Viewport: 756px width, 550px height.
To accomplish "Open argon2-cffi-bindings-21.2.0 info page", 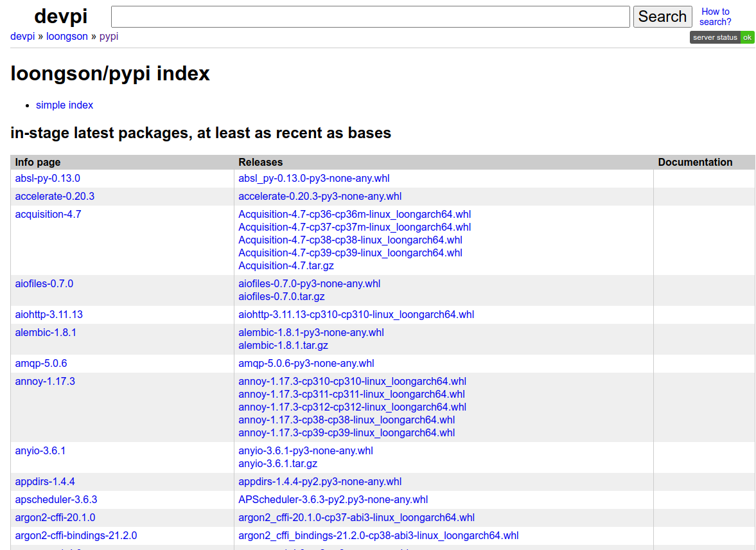I will coord(76,535).
